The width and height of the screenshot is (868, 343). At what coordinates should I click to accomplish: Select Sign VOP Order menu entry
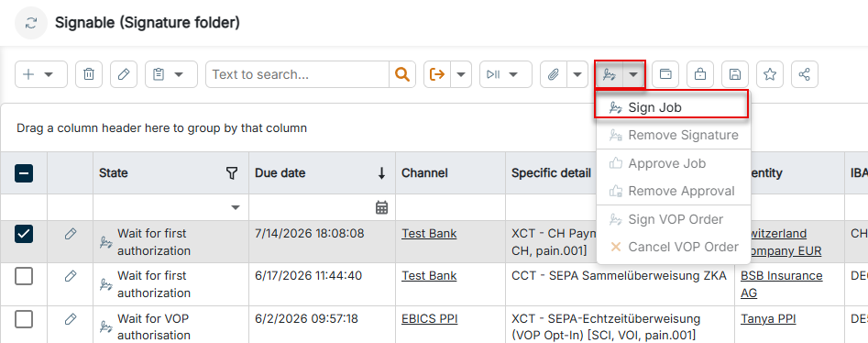[x=673, y=219]
